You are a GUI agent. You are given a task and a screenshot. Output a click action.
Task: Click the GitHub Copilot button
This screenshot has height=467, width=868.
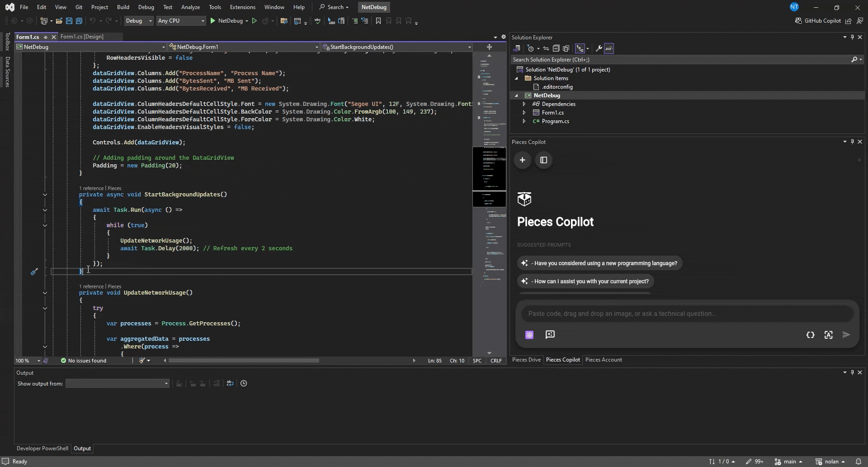click(818, 21)
